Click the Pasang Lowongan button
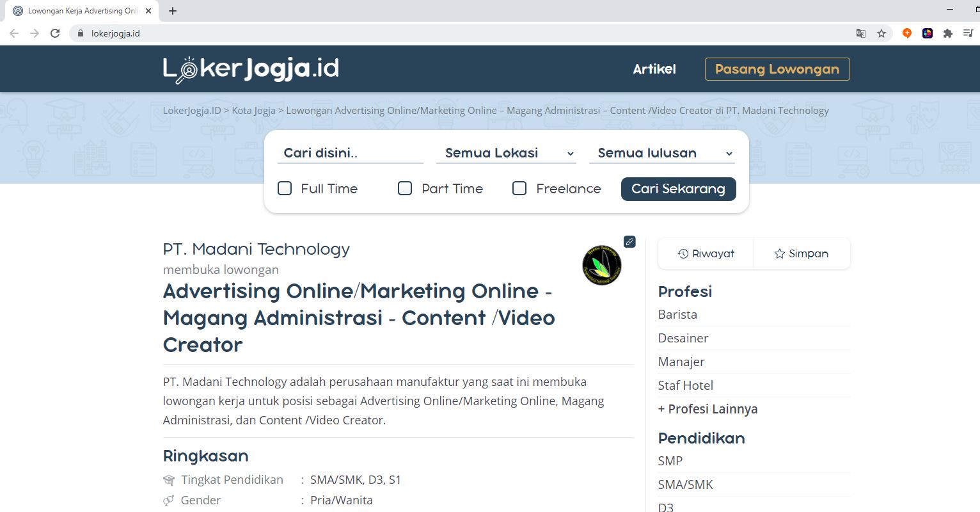The width and height of the screenshot is (980, 512). click(x=777, y=68)
